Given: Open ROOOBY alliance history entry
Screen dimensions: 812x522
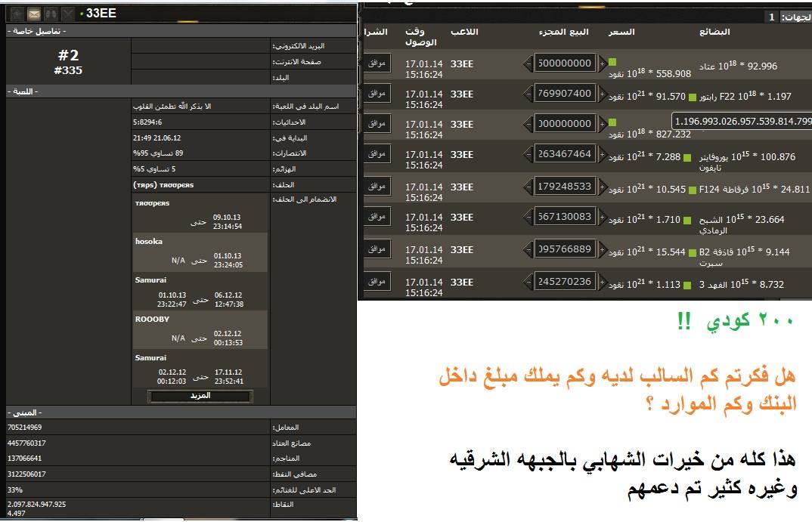Looking at the screenshot, I should click(x=200, y=330).
